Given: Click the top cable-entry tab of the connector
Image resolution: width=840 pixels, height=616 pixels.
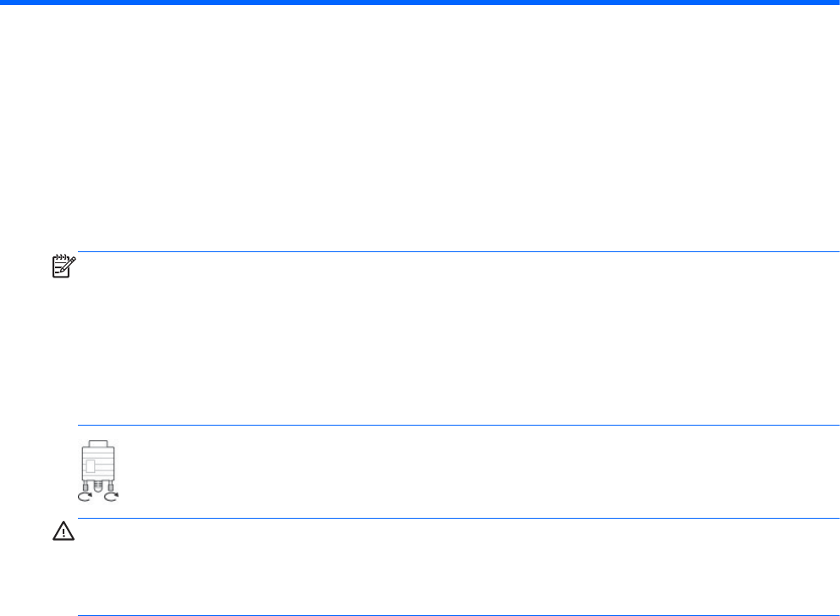Looking at the screenshot, I should pos(98,443).
